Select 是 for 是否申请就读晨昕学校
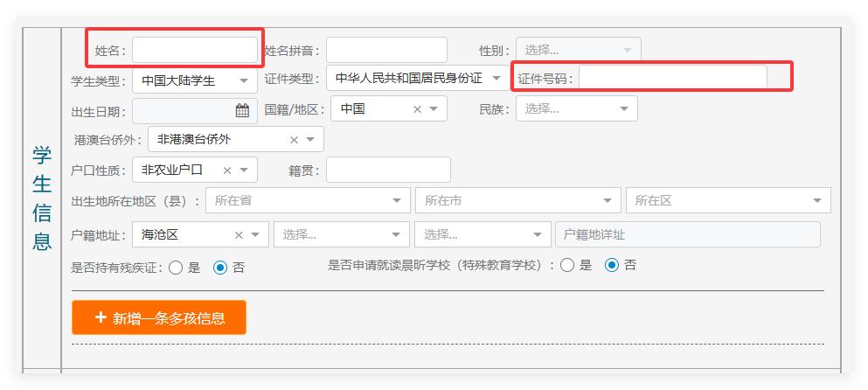 click(567, 265)
